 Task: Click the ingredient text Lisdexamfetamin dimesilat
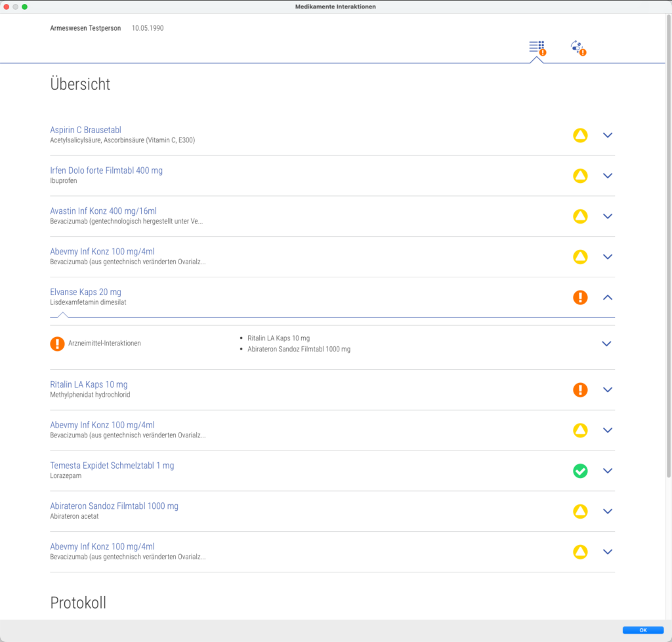88,302
